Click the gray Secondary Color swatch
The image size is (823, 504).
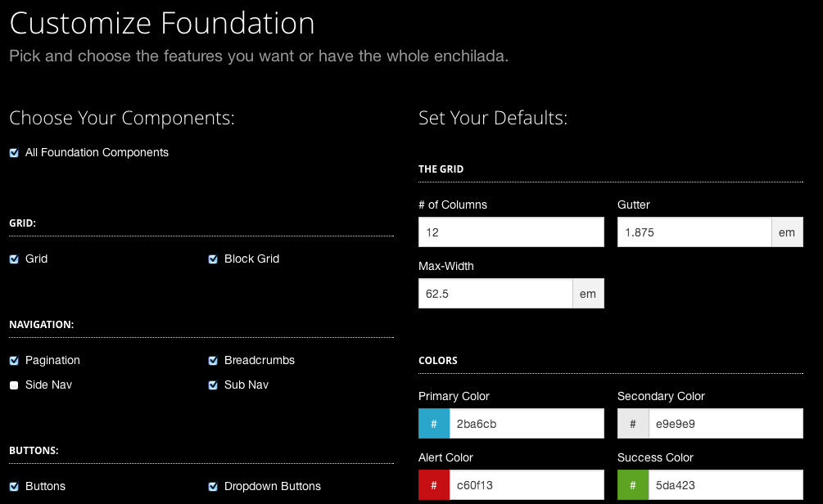click(x=632, y=424)
